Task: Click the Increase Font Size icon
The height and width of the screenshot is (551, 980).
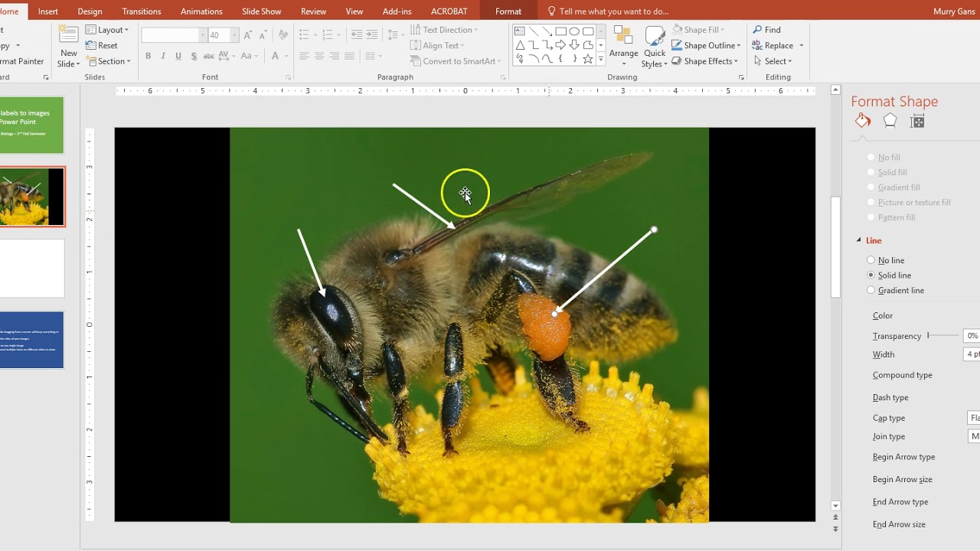Action: tap(247, 35)
